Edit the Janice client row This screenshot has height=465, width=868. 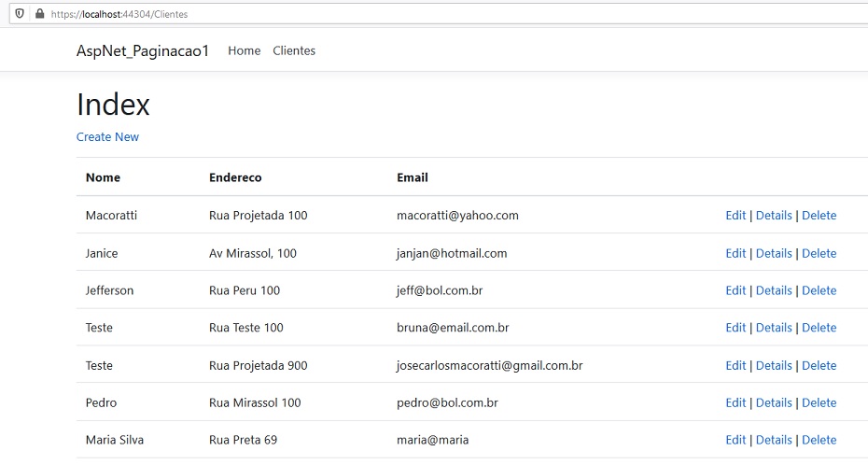tap(735, 253)
